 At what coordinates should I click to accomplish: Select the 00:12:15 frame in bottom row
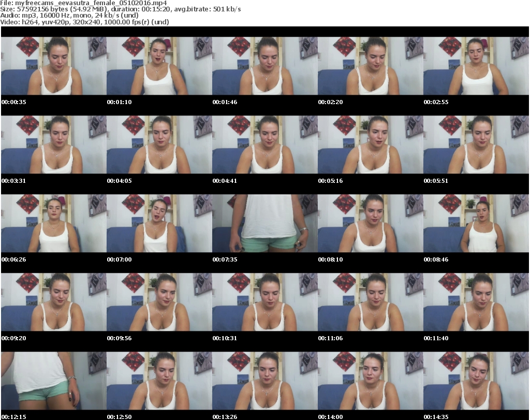pos(53,381)
